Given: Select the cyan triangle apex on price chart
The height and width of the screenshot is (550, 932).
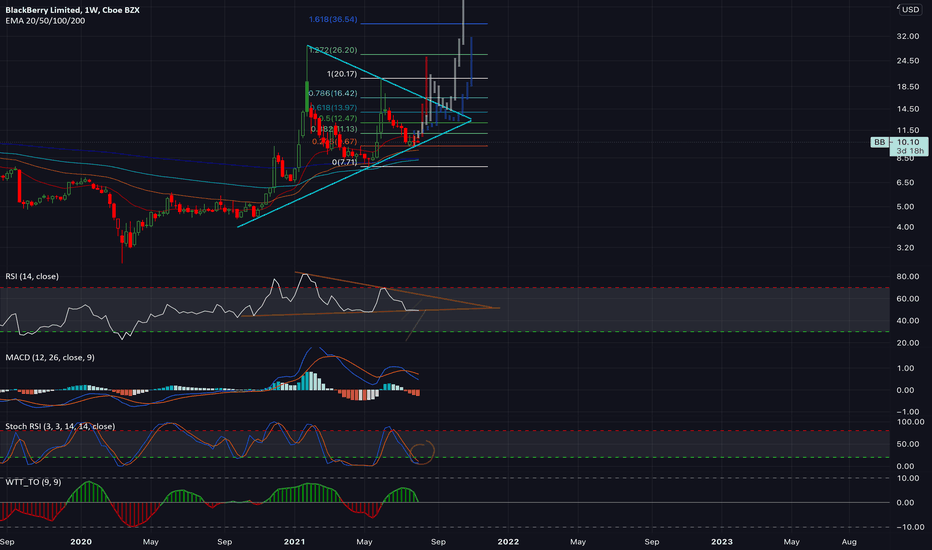Looking at the screenshot, I should pos(471,120).
